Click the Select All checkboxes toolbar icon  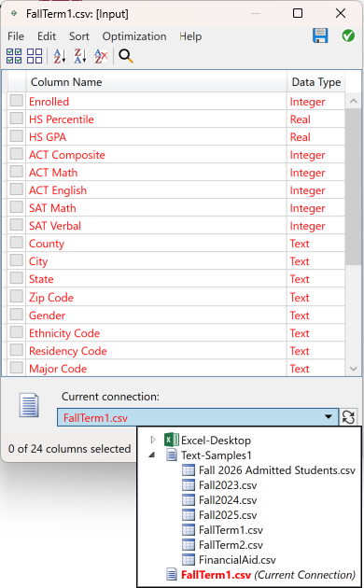pyautogui.click(x=14, y=56)
